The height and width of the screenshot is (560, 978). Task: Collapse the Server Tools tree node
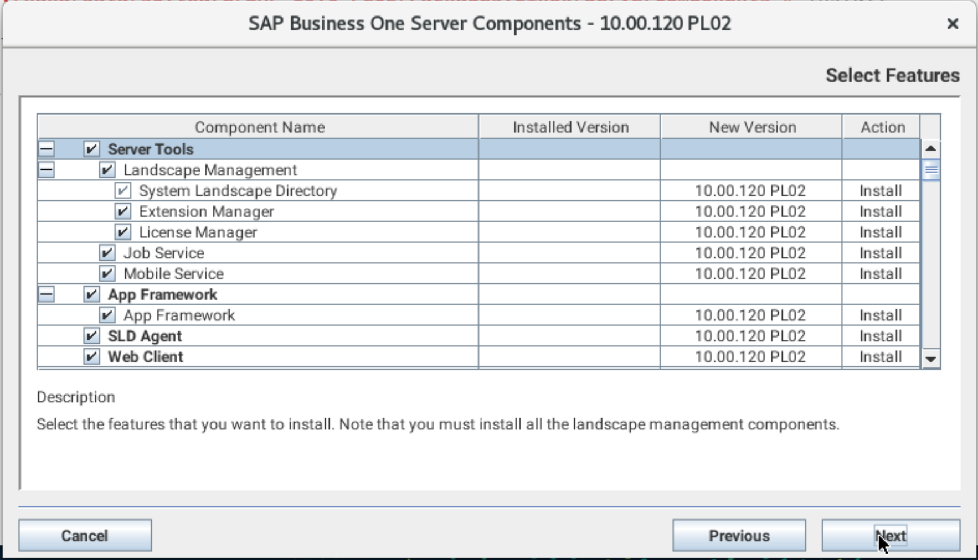tap(47, 149)
